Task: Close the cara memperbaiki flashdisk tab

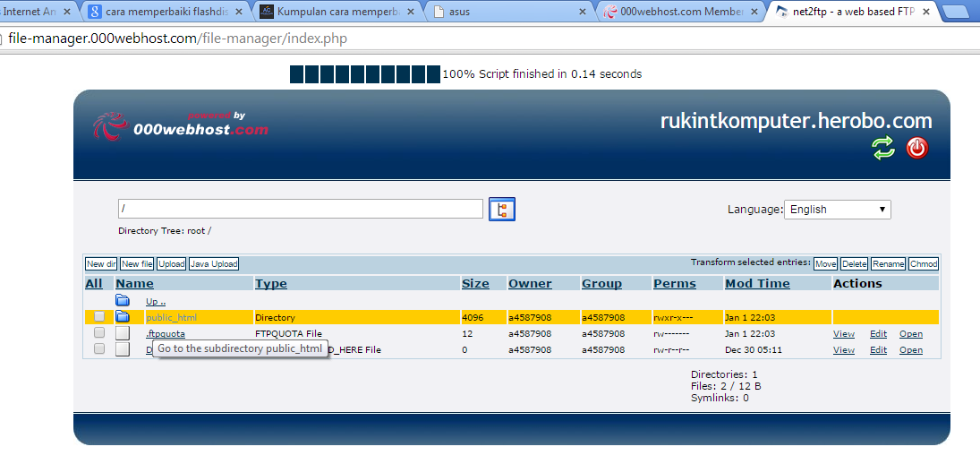Action: click(238, 12)
